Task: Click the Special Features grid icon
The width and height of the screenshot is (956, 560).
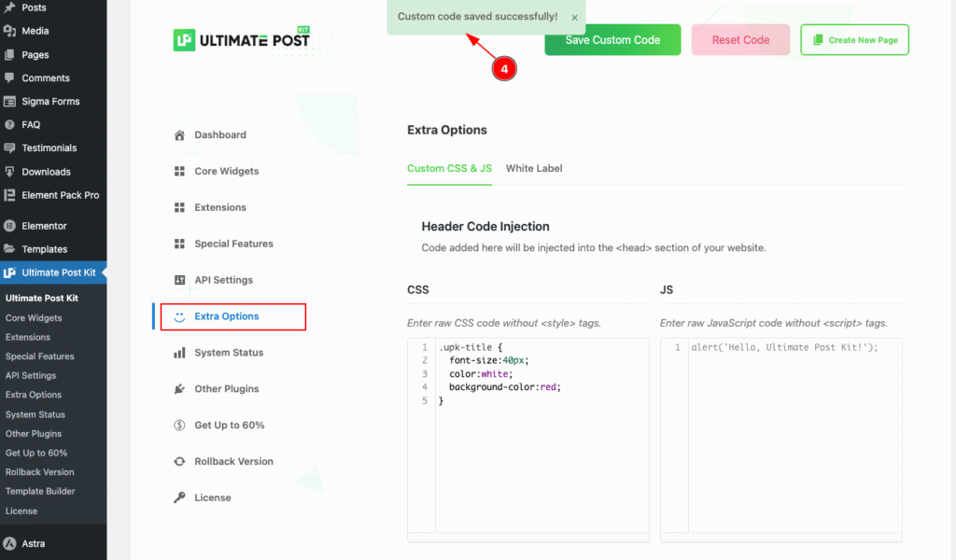Action: pyautogui.click(x=179, y=244)
